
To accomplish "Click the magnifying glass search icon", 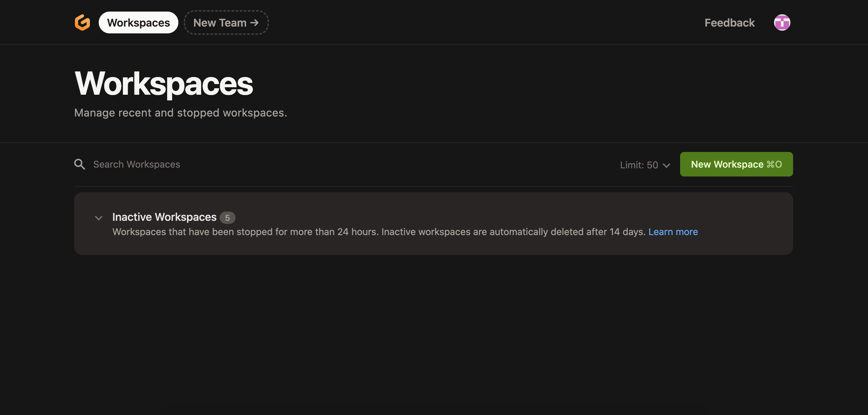I will (x=80, y=164).
